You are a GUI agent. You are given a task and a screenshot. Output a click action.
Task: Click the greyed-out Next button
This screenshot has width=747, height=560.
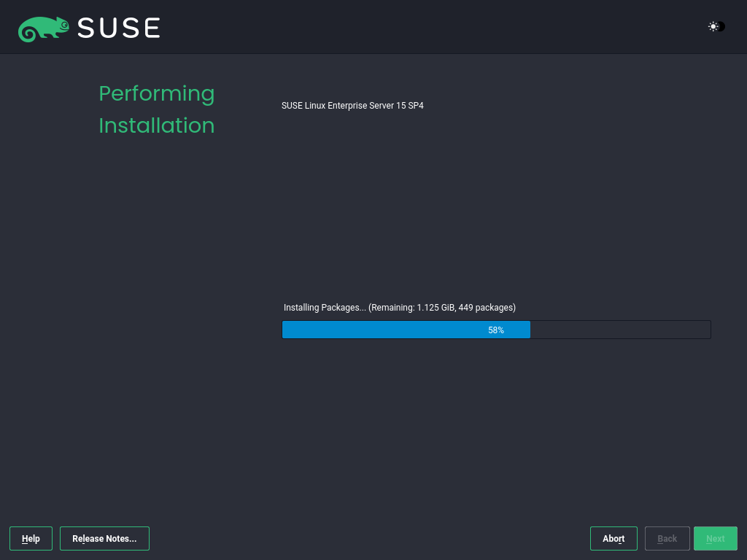click(x=715, y=539)
